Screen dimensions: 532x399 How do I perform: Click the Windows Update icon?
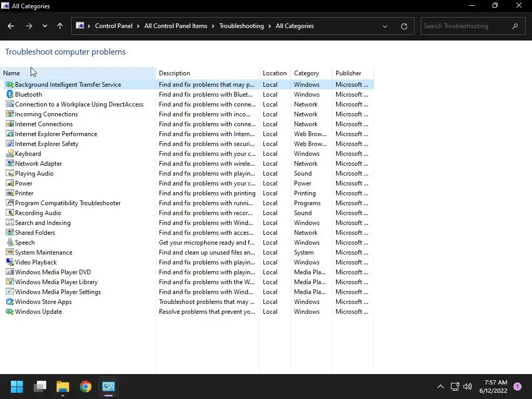point(10,312)
